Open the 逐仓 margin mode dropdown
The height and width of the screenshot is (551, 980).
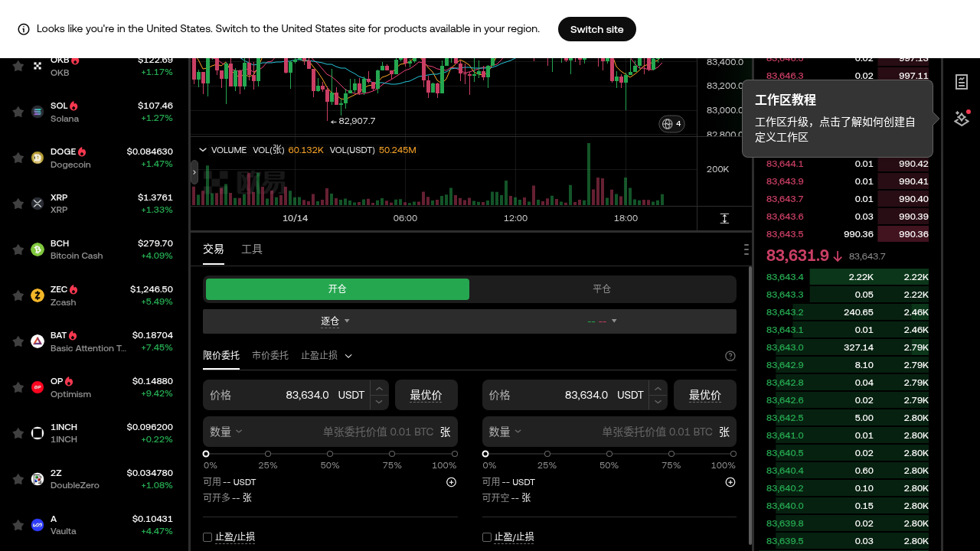335,321
